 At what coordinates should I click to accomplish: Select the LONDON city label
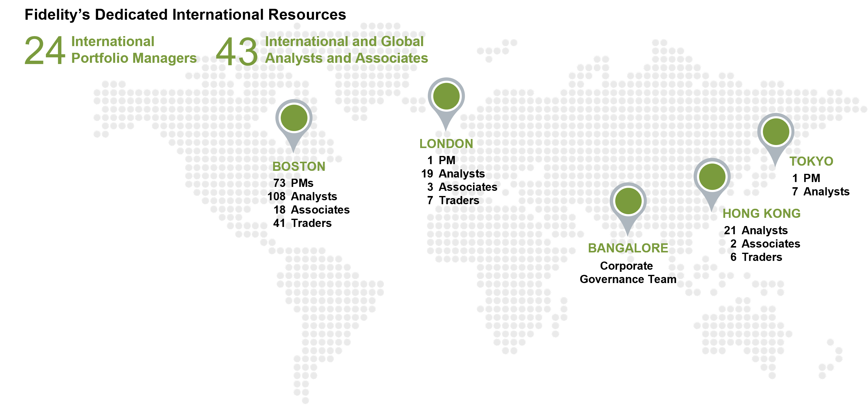tap(446, 144)
